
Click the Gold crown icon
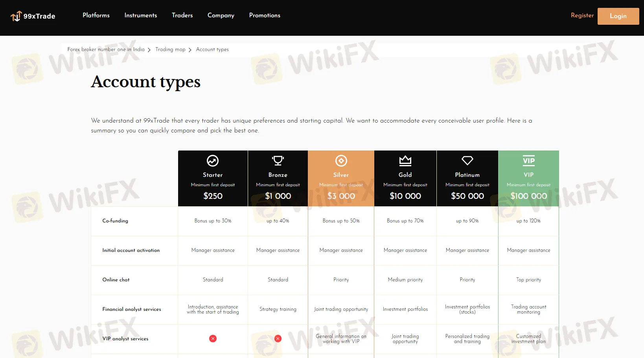point(405,160)
